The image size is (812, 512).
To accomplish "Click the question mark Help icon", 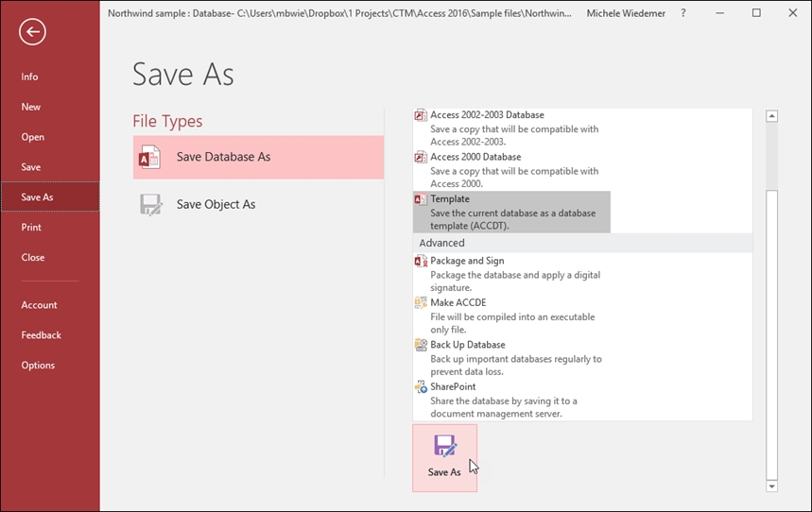I will [683, 13].
